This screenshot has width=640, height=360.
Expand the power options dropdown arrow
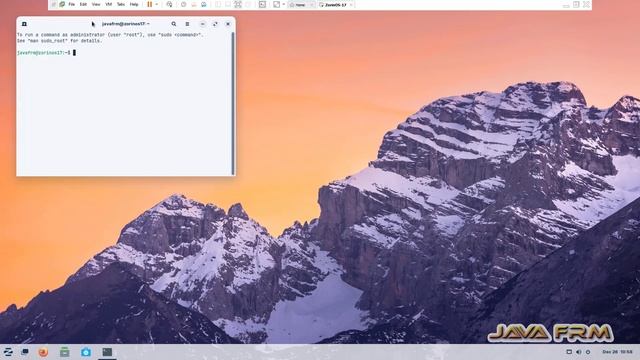pyautogui.click(x=157, y=4)
